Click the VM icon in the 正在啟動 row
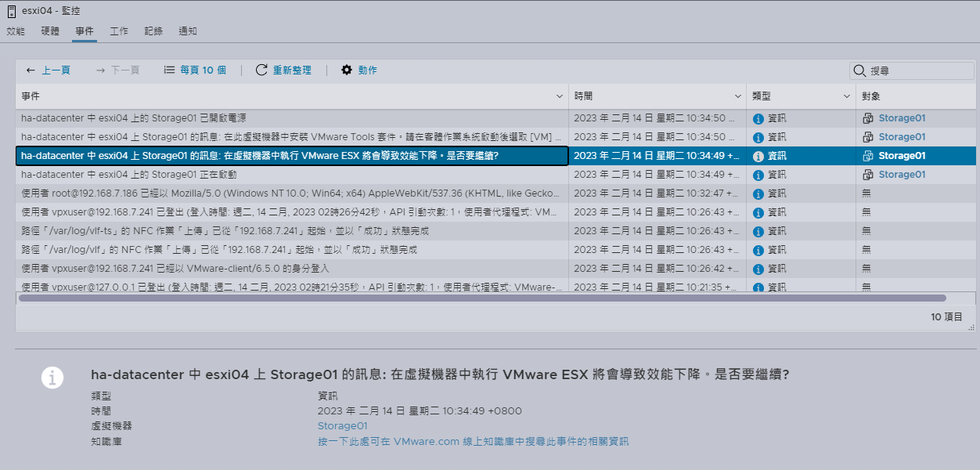 tap(868, 175)
